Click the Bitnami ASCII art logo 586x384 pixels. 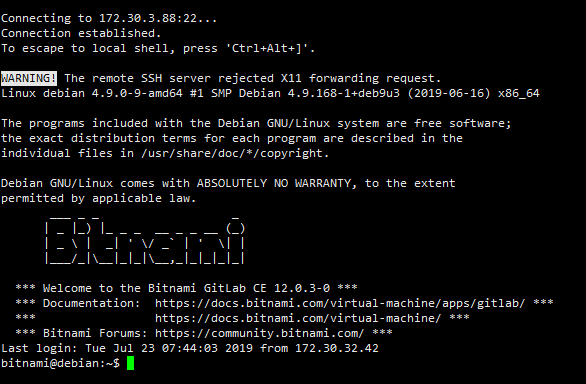tap(145, 240)
